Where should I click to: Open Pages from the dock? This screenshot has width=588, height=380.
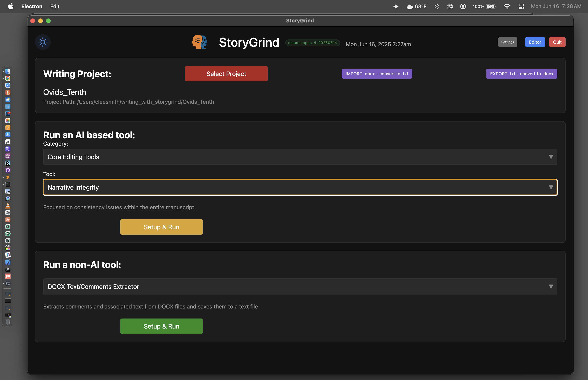click(x=8, y=128)
